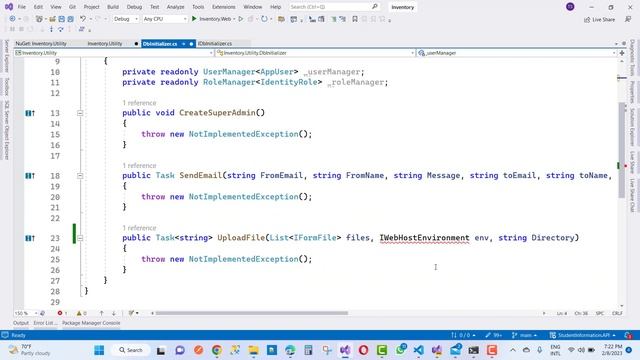Open the Inventory.Utility.DbInitializer type dropdown
This screenshot has width=640, height=360.
click(315, 53)
